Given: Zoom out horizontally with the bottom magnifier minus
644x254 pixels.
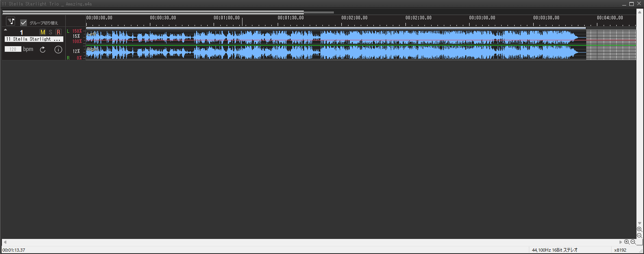Looking at the screenshot, I should click(x=633, y=242).
